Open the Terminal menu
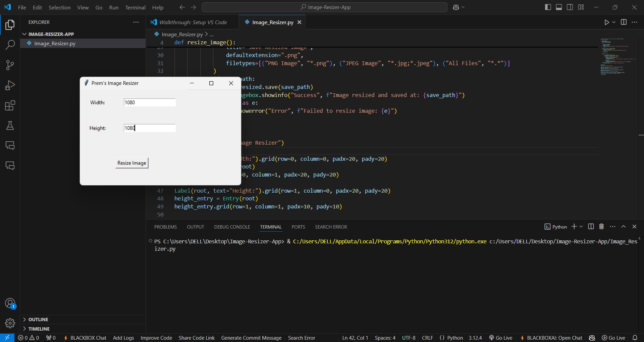This screenshot has height=342, width=644. click(x=135, y=7)
